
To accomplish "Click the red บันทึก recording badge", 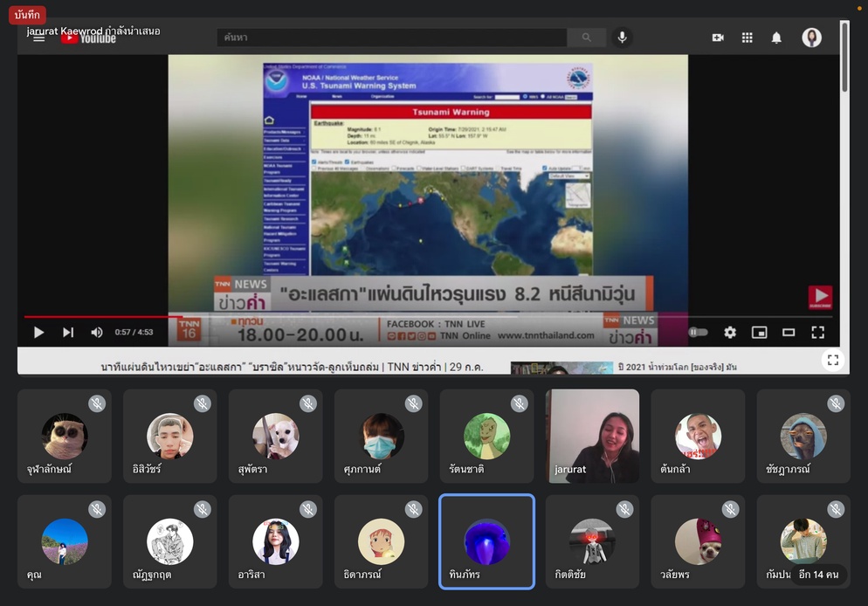I will [27, 15].
